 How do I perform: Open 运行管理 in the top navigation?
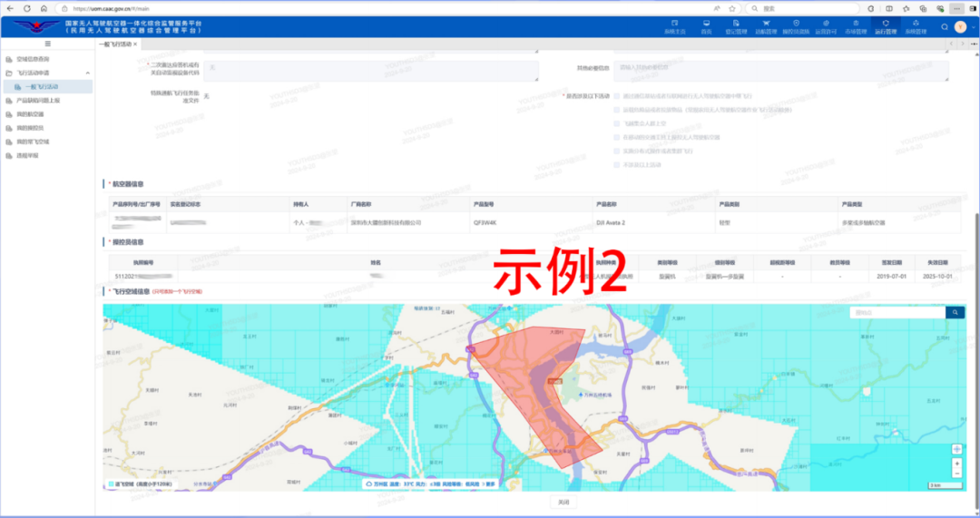(x=885, y=26)
